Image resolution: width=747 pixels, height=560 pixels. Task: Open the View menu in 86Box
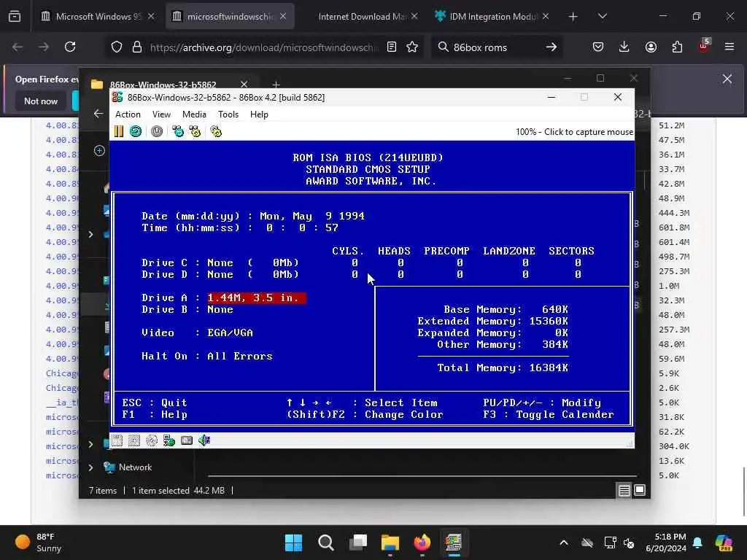(161, 114)
